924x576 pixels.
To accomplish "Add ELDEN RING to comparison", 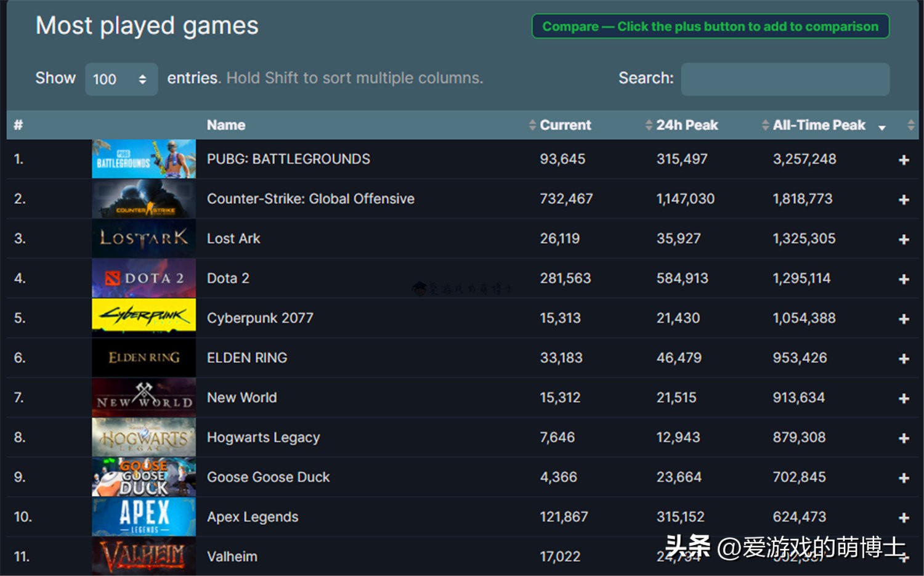I will click(x=904, y=358).
